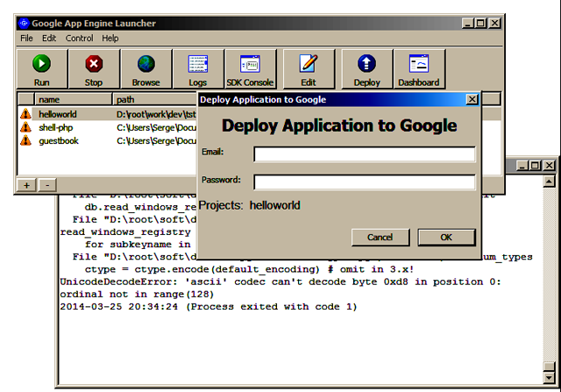561x392 pixels.
Task: Click the Projects: helloworld label in dialog
Action: (x=249, y=205)
